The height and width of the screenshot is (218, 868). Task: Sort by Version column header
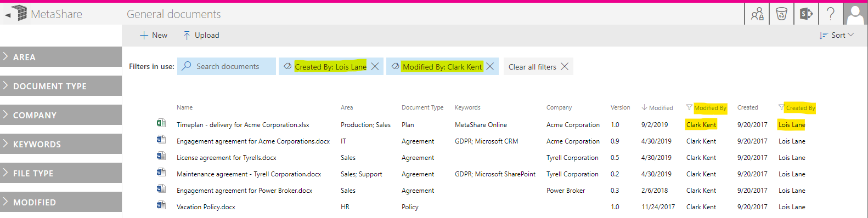point(620,107)
